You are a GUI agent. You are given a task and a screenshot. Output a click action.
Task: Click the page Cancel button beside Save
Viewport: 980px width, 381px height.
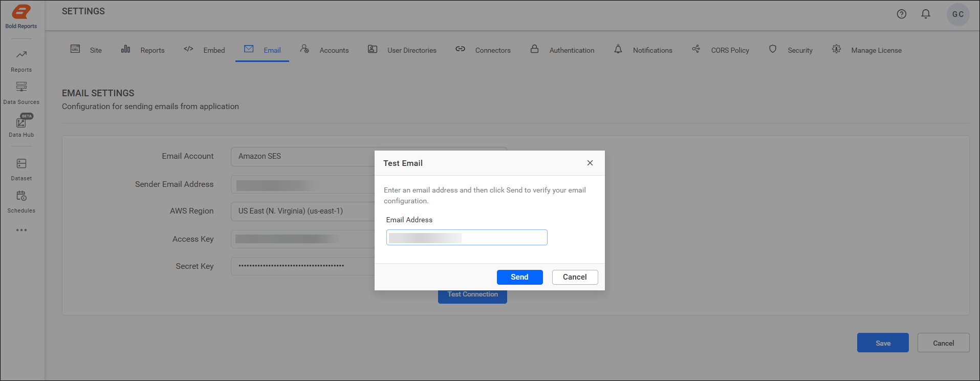(x=943, y=343)
